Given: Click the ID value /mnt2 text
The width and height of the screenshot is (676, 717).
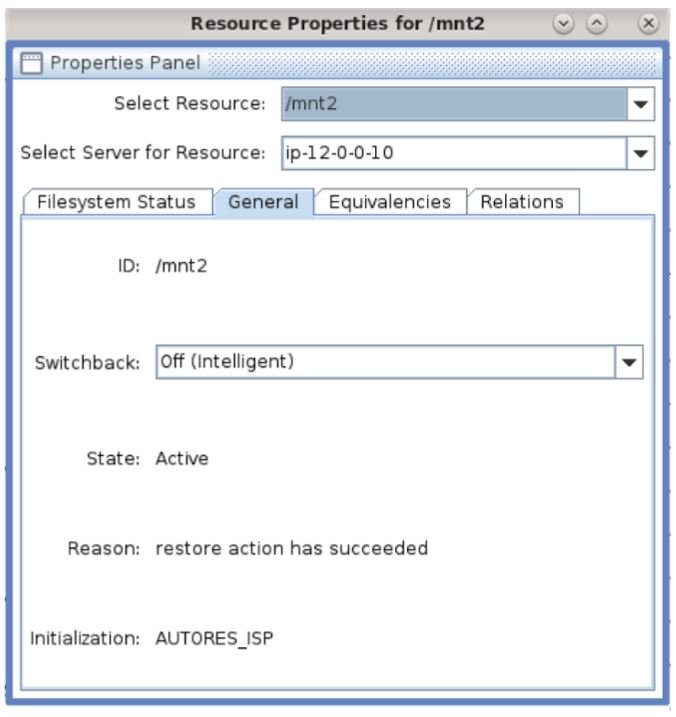Looking at the screenshot, I should (x=181, y=268).
